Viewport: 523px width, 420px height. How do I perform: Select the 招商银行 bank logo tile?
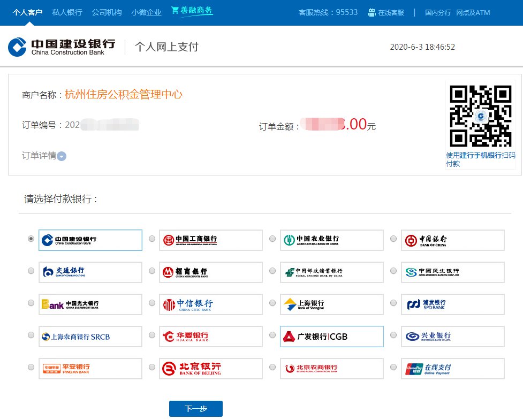[211, 272]
